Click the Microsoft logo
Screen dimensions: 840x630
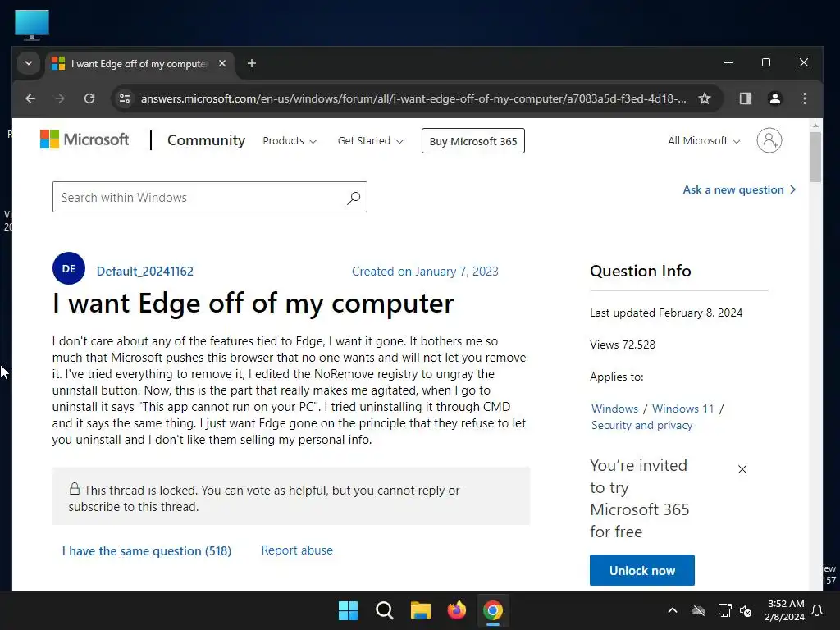coord(84,139)
